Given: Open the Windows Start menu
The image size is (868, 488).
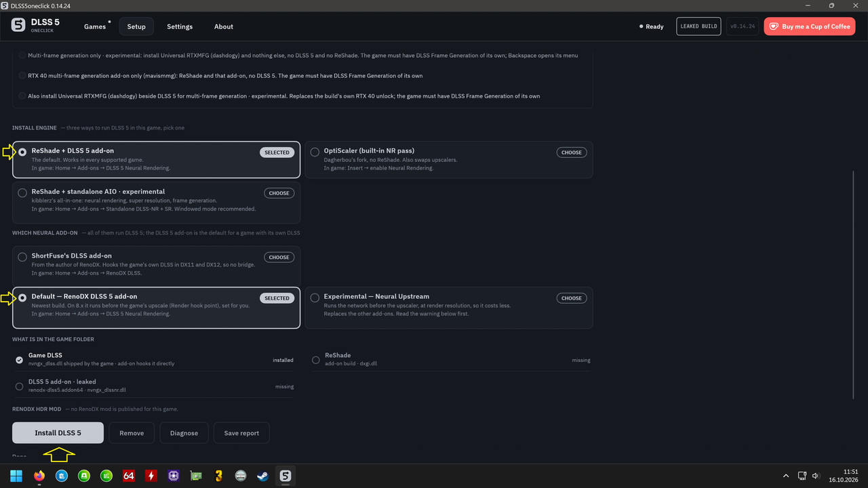Looking at the screenshot, I should [16, 476].
